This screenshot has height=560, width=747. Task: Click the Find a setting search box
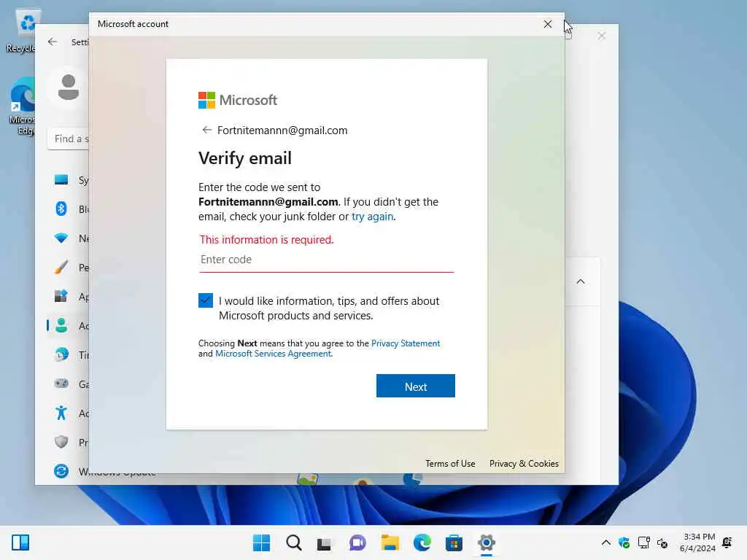click(69, 139)
